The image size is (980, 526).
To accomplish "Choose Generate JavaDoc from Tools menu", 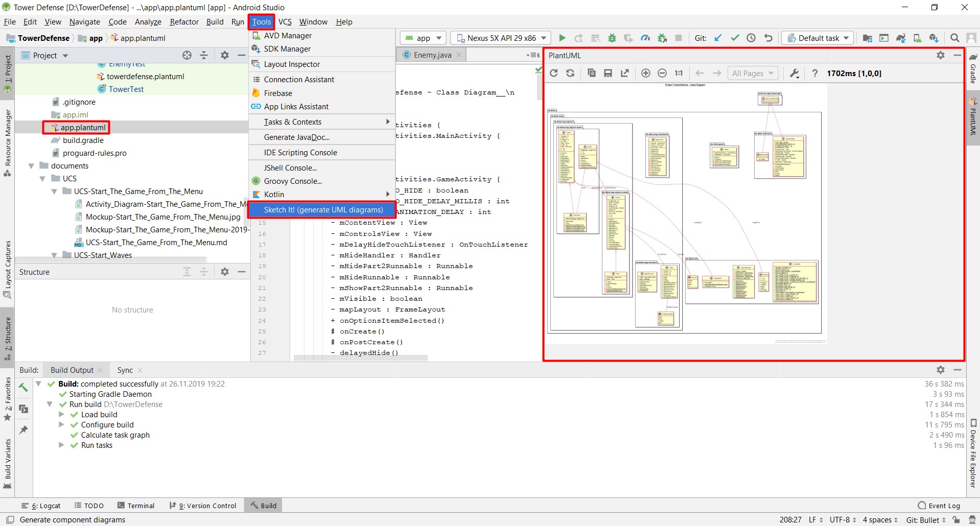I will (322, 137).
